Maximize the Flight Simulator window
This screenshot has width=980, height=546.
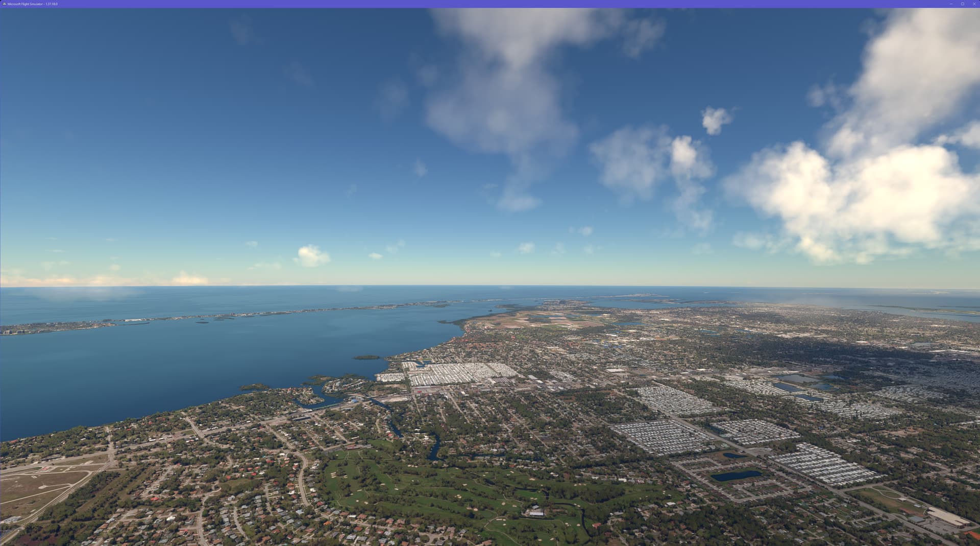963,4
